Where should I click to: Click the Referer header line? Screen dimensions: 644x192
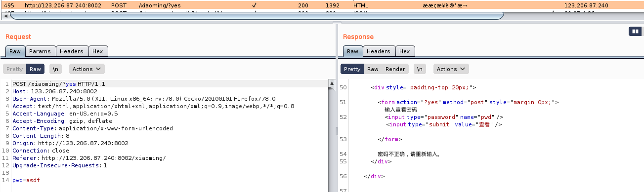tap(89, 158)
